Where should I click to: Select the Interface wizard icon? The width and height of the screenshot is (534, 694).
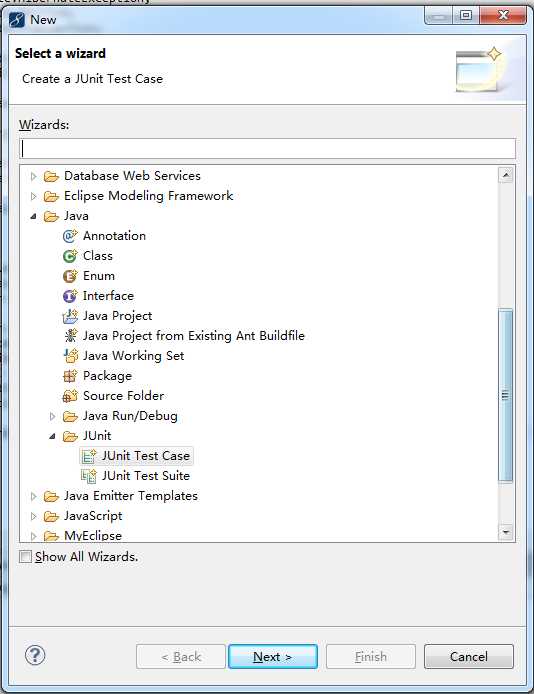tap(70, 296)
